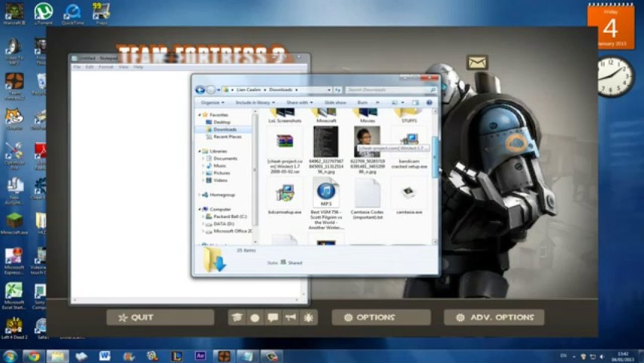This screenshot has height=363, width=644.
Task: Open the Organize dropdown in Explorer
Action: click(x=212, y=102)
